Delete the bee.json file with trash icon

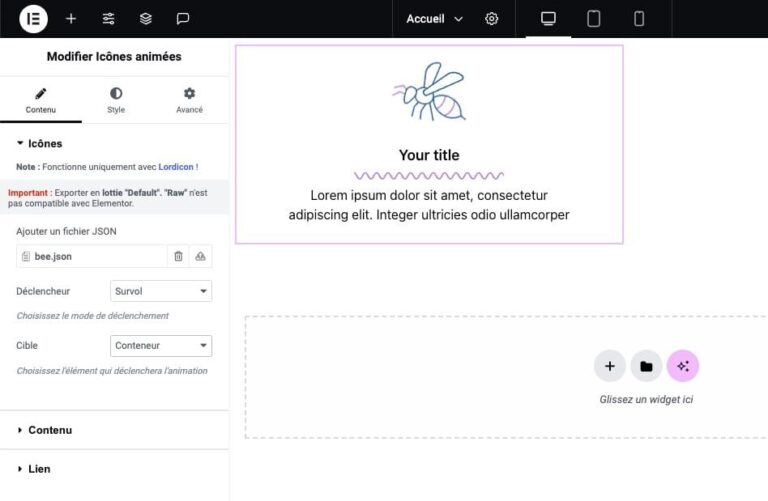[178, 256]
